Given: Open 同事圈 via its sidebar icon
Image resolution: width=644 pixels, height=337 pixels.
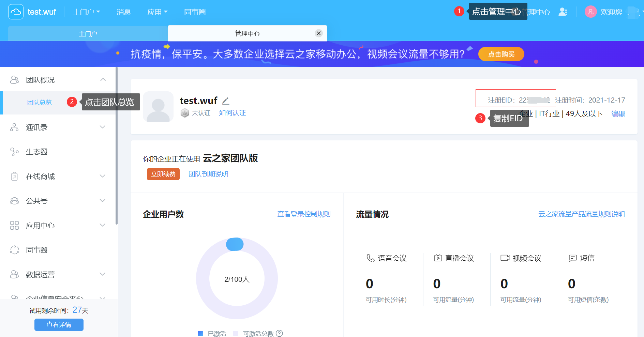Looking at the screenshot, I should pos(14,250).
